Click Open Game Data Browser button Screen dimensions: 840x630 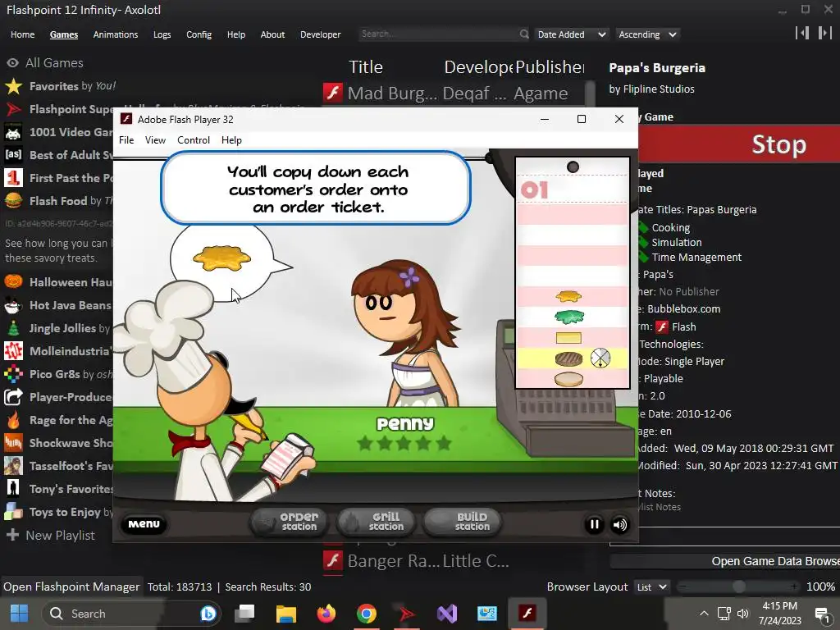click(x=725, y=561)
